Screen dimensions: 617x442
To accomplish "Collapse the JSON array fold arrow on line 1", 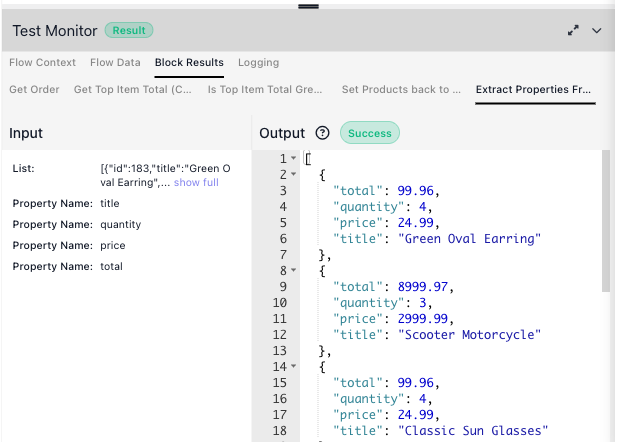I will tap(294, 158).
